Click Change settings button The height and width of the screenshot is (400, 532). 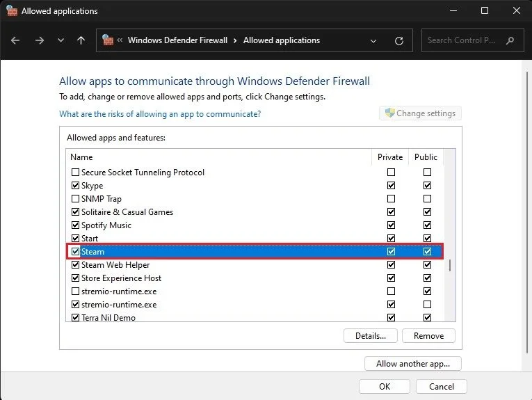[420, 113]
